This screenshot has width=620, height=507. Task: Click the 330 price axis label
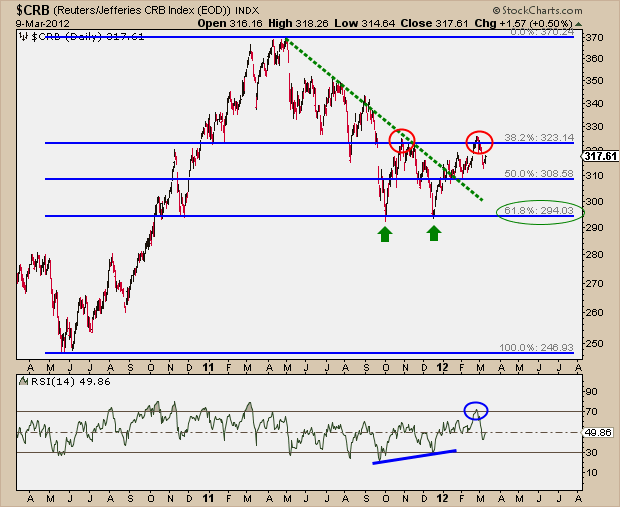pyautogui.click(x=595, y=127)
